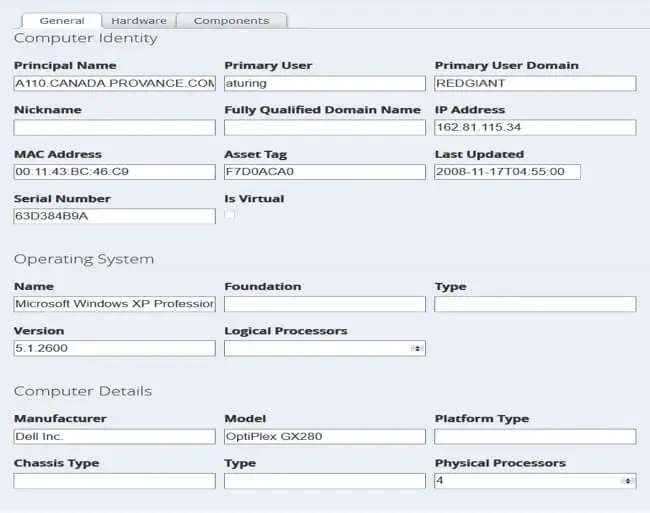Switch to the Hardware tab

[139, 21]
